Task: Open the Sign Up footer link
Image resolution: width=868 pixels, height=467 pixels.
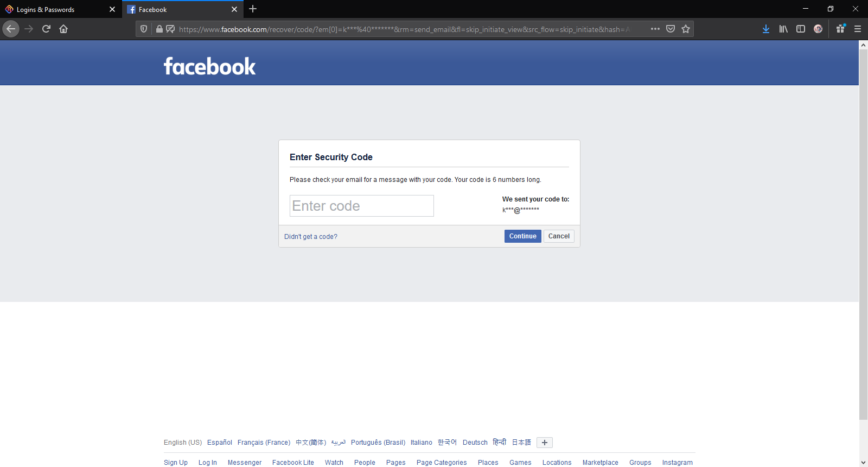Action: 176,463
